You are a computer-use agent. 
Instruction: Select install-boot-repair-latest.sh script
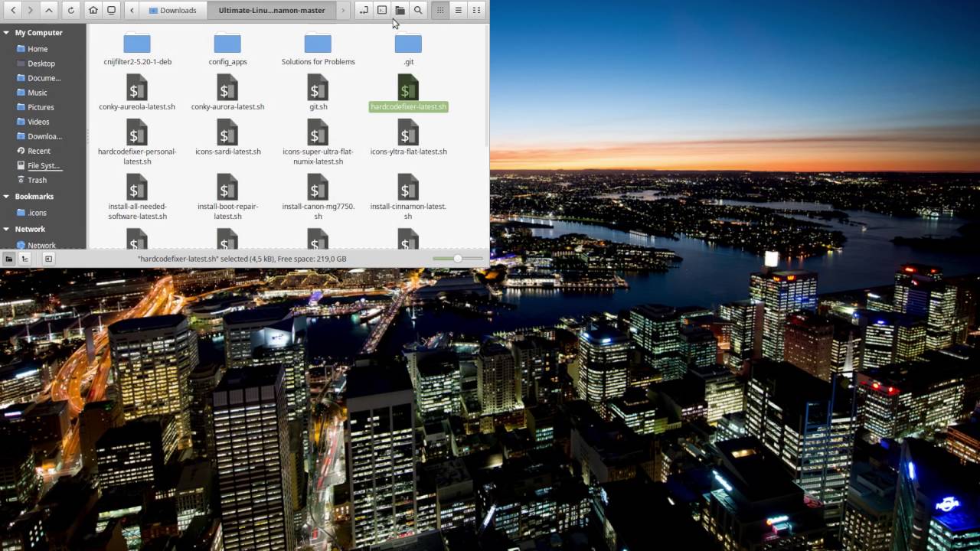227,197
